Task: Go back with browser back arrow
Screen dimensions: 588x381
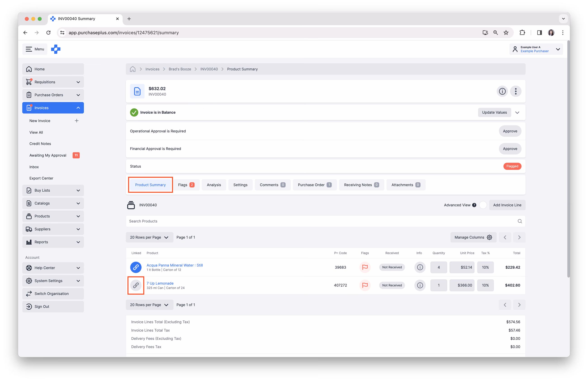Action: tap(25, 32)
